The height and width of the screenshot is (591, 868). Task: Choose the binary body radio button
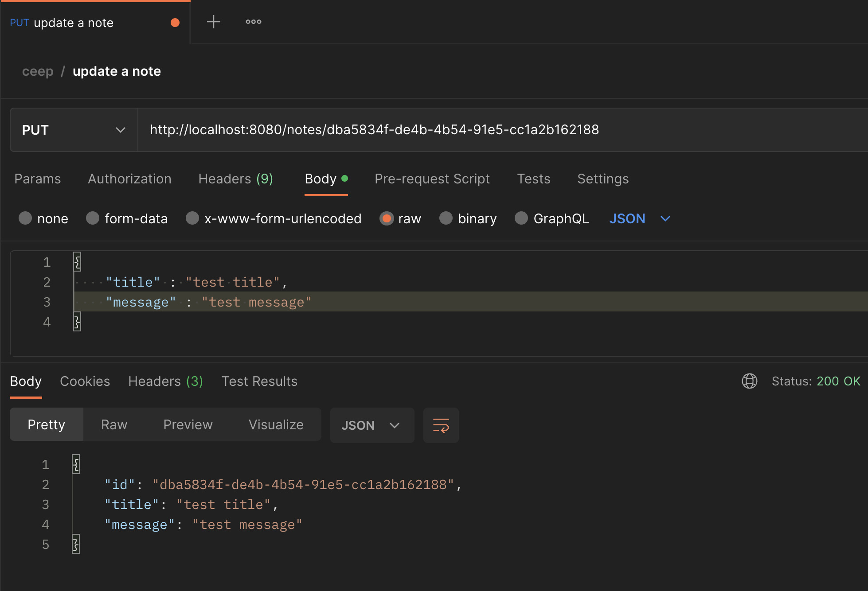pos(446,218)
